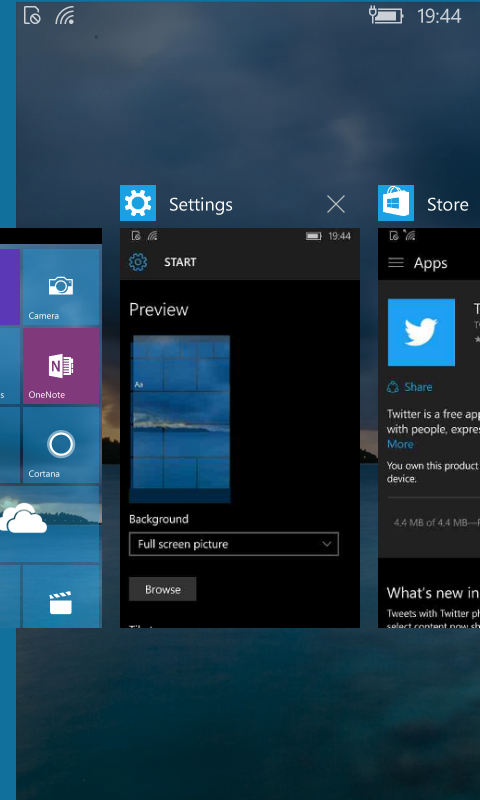Click the gear icon beside START

138,262
